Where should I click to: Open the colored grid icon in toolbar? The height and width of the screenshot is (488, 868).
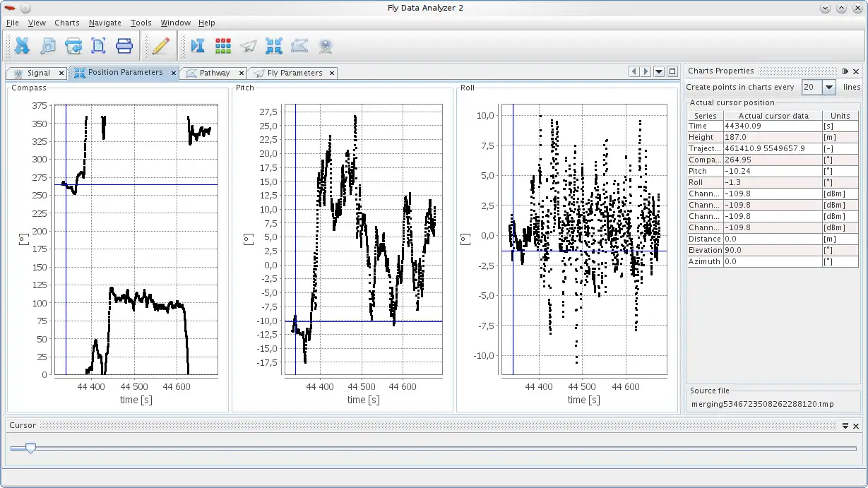coord(223,46)
